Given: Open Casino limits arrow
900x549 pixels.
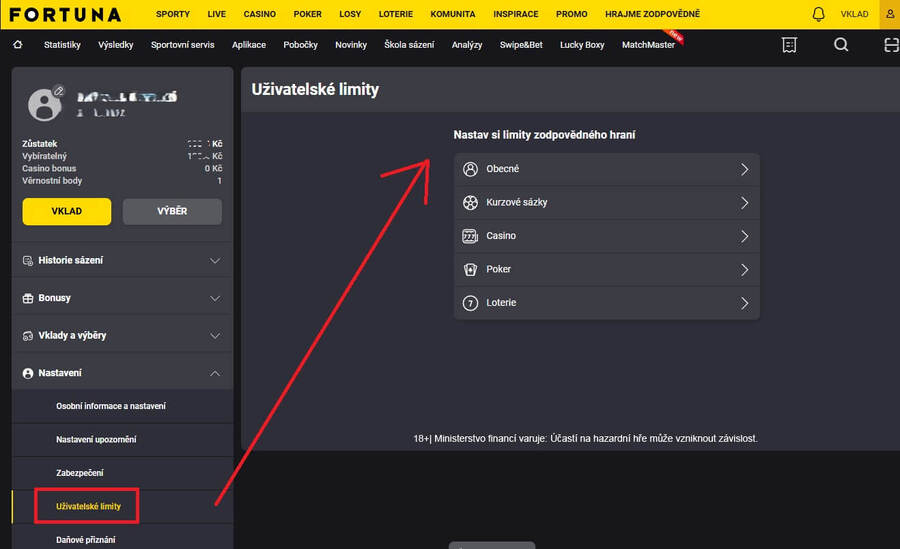Looking at the screenshot, I should [x=744, y=236].
